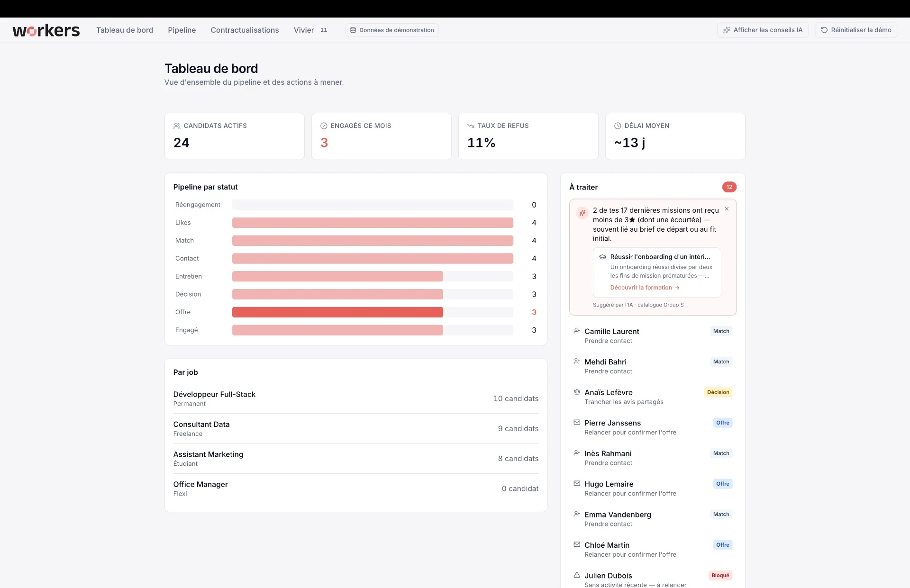Click the envelope icon beside Hugo Lemaire
This screenshot has height=588, width=910.
click(577, 483)
